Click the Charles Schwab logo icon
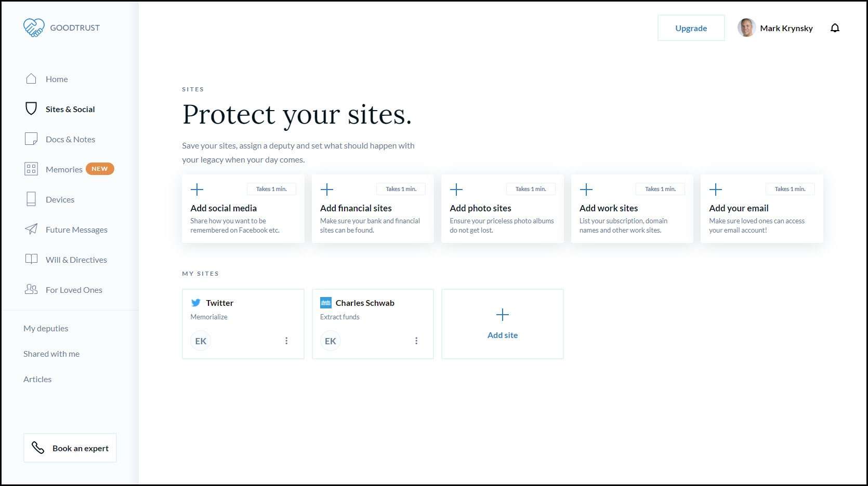Image resolution: width=868 pixels, height=486 pixels. click(326, 303)
